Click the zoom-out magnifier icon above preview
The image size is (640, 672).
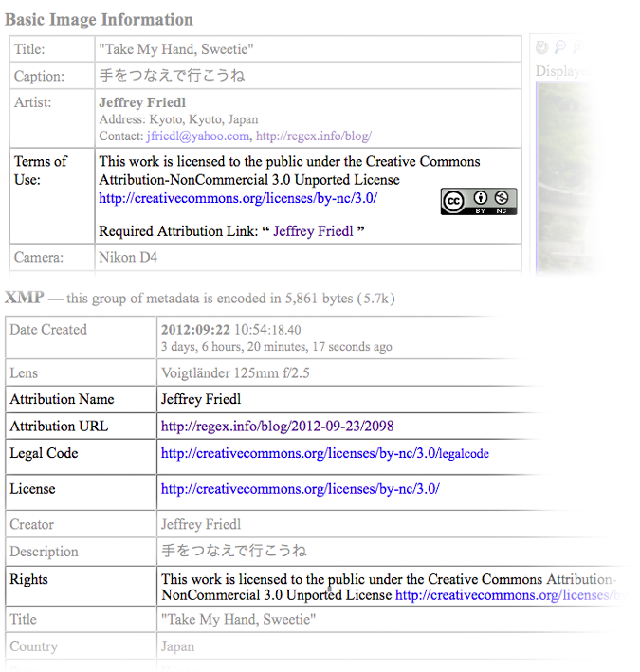coord(559,46)
